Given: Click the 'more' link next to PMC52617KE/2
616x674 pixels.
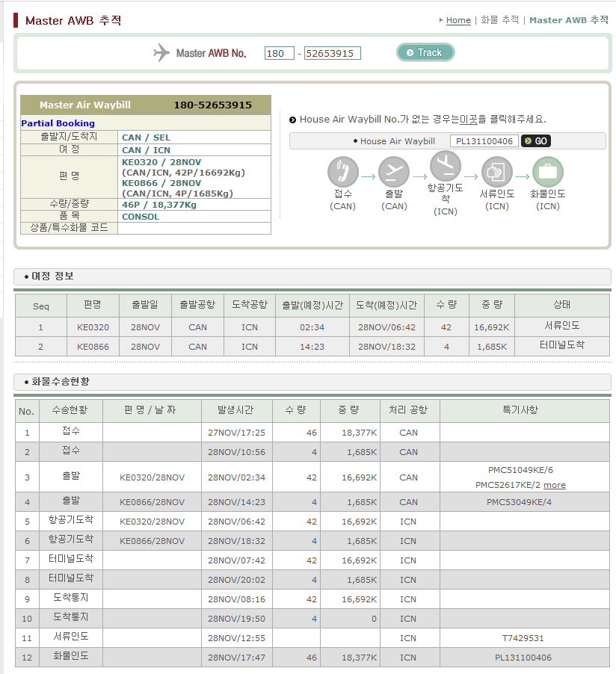Looking at the screenshot, I should tap(555, 485).
